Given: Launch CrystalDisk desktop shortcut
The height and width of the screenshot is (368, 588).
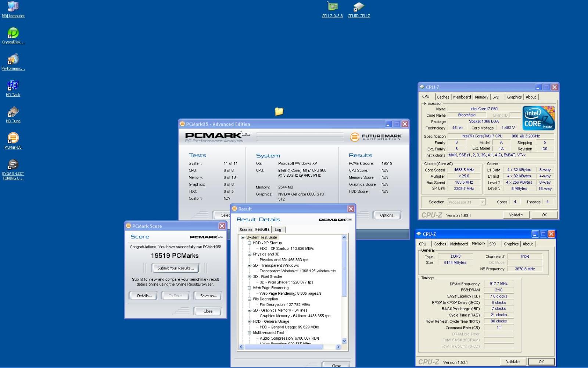Looking at the screenshot, I should pyautogui.click(x=13, y=36).
